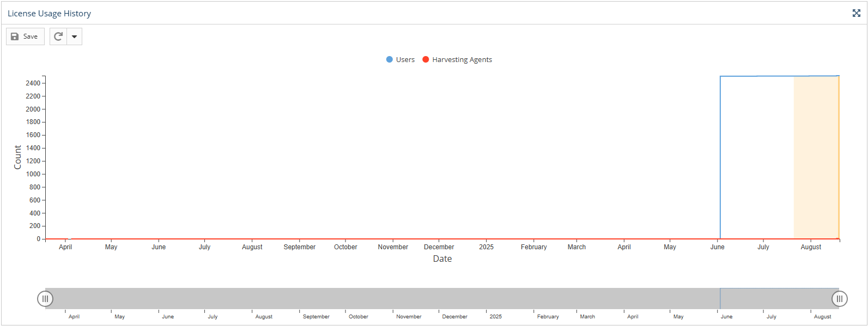868x326 pixels.
Task: Click the March label in range navigator
Action: 587,317
